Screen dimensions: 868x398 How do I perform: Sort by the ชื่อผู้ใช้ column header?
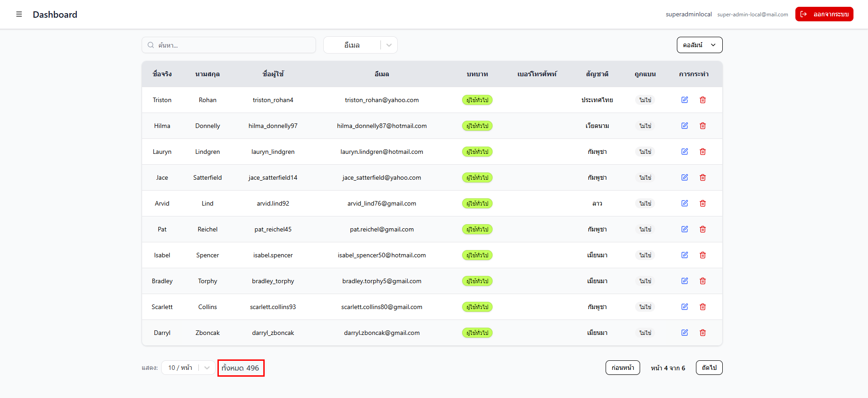tap(273, 74)
